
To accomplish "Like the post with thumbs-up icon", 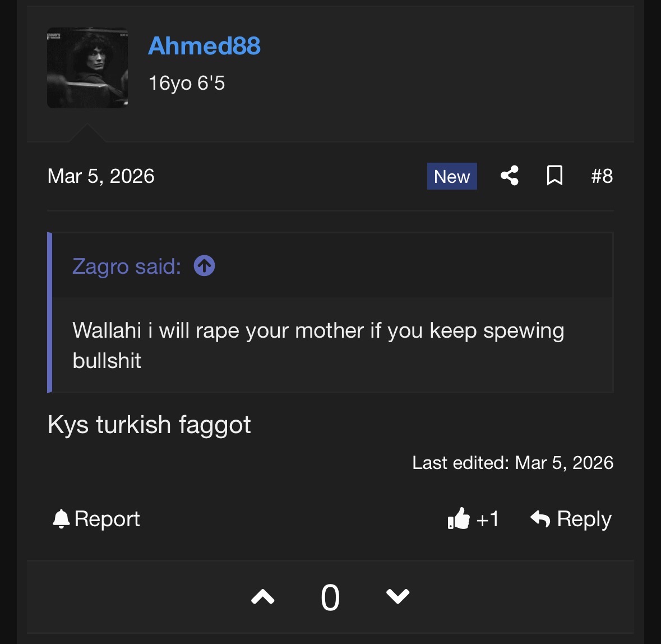I will click(459, 519).
